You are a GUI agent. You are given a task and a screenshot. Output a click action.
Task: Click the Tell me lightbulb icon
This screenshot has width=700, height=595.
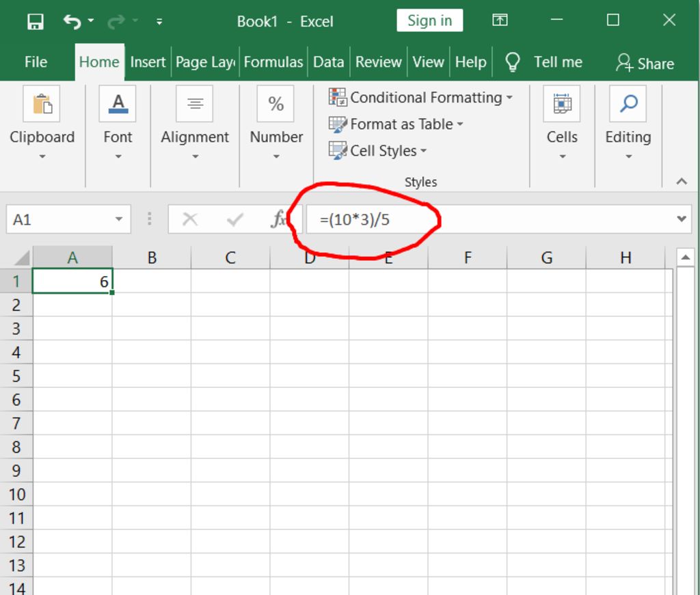pos(512,62)
